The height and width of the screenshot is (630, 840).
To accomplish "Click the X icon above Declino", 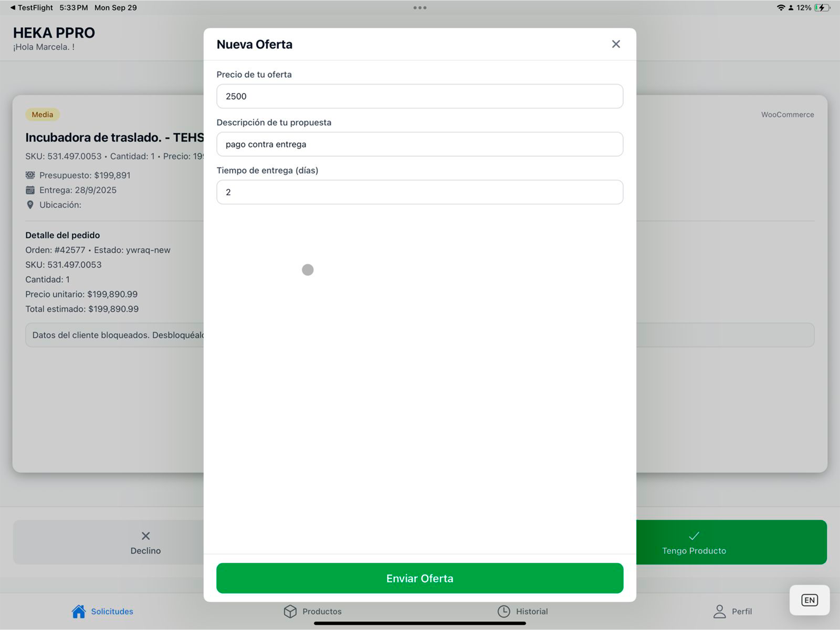I will coord(145,536).
